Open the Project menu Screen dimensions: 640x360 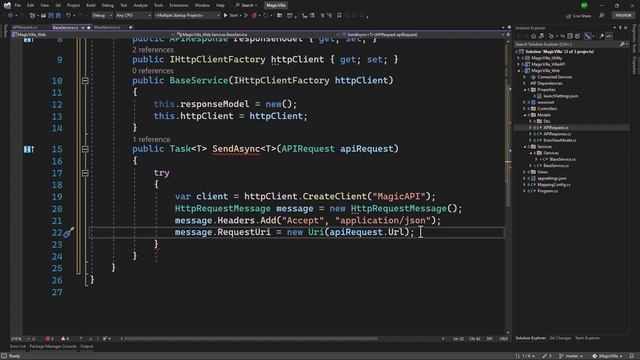73,5
